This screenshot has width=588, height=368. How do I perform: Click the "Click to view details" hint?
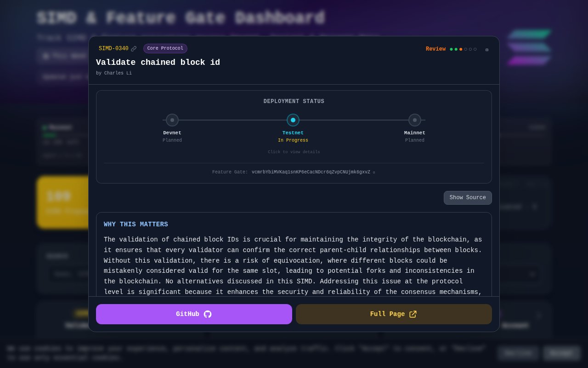coord(294,152)
